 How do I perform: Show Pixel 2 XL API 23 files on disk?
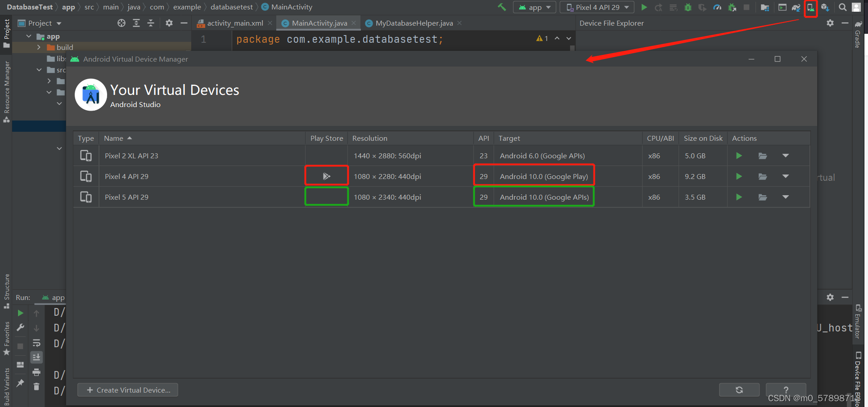point(763,156)
